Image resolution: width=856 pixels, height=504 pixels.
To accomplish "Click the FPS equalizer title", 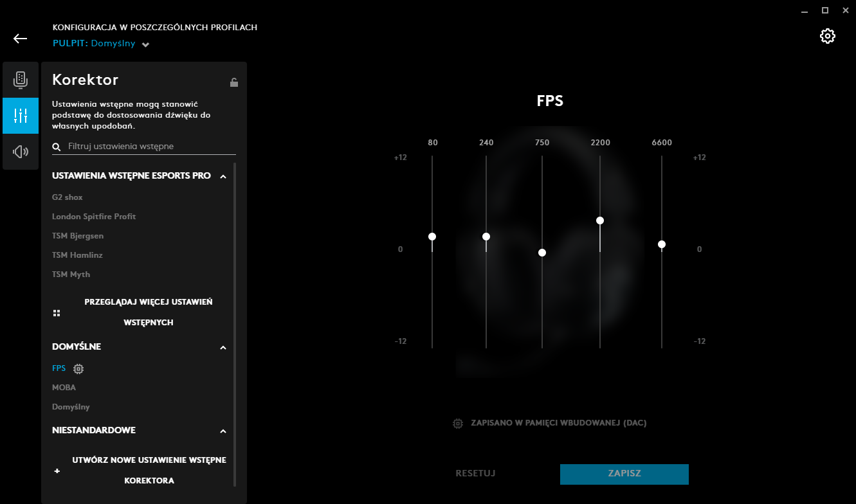I will [551, 101].
